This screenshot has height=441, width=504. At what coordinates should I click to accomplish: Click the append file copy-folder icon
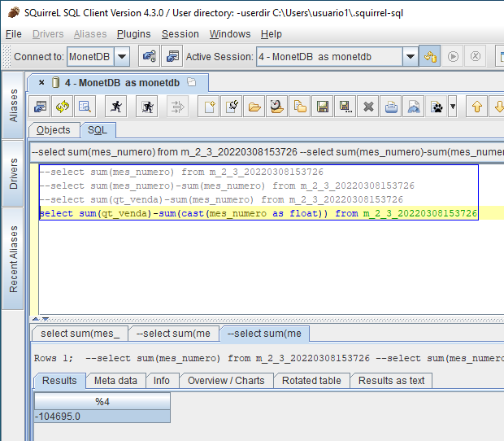tap(300, 106)
